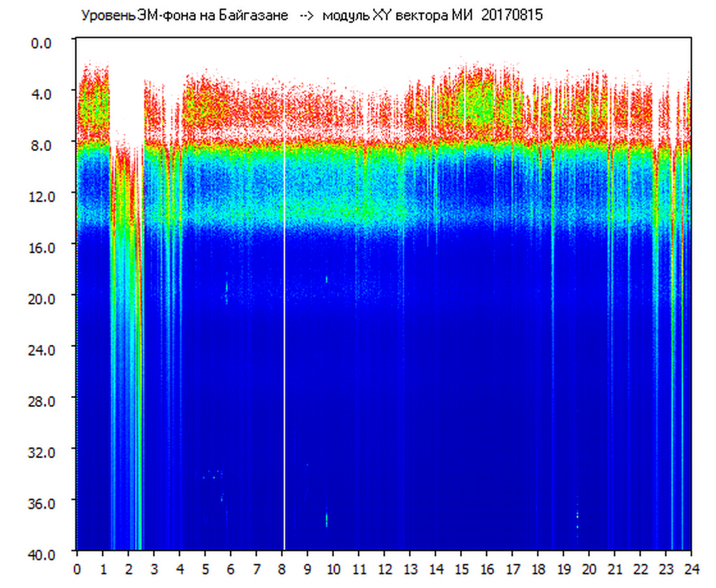This screenshot has height=588, width=716.
Task: Click "модуль XY вектора МИ" title text
Action: [x=398, y=16]
